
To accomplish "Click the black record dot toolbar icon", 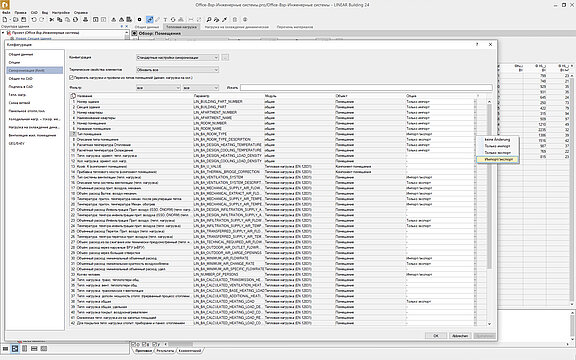I will pos(140,19).
